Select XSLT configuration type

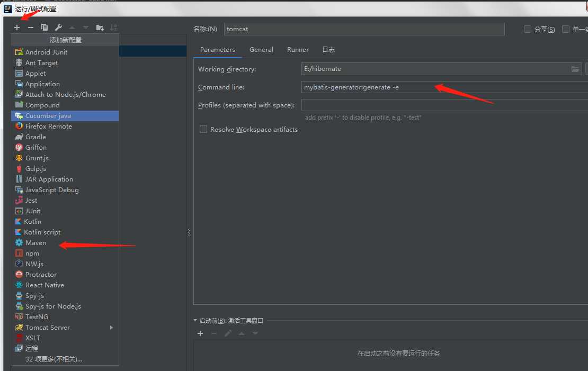tap(65, 338)
